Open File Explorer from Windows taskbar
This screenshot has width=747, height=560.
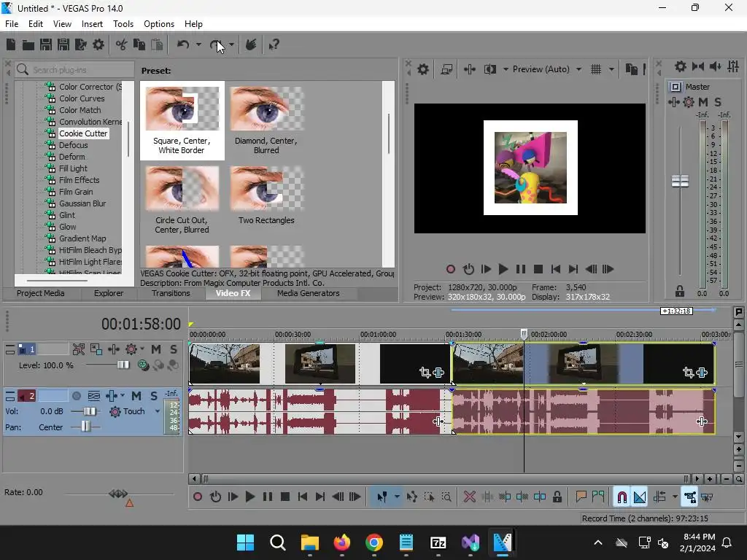pos(309,542)
